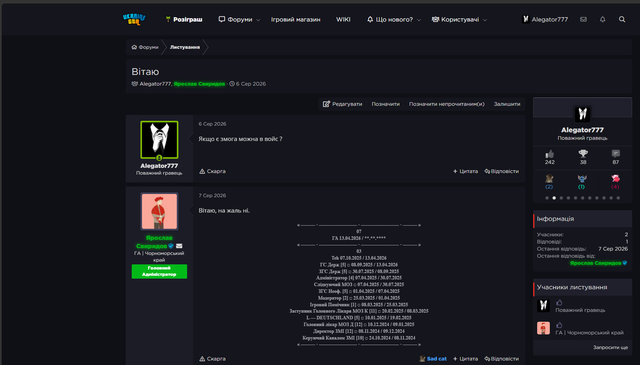The width and height of the screenshot is (640, 365).
Task: Click the medal icon labeled (1)
Action: coord(582,178)
